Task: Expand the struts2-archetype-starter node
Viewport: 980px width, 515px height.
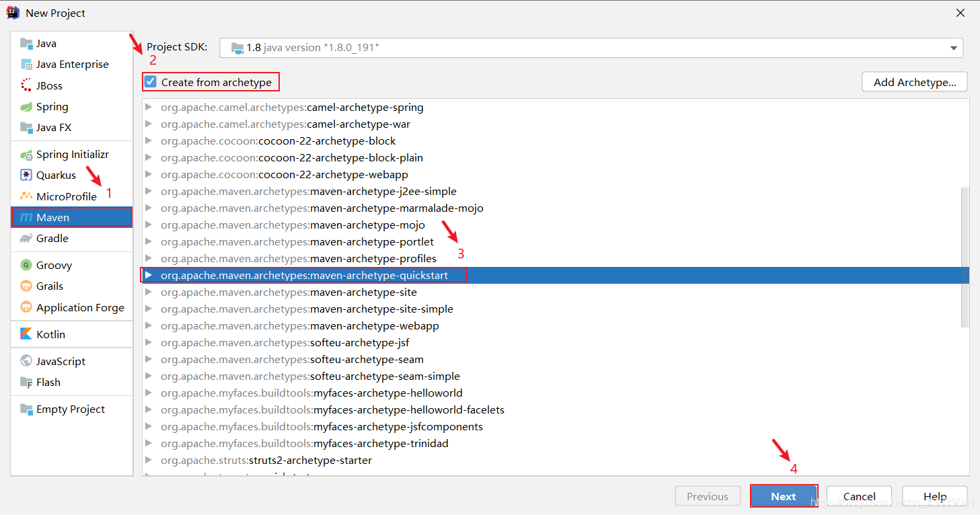Action: [149, 461]
